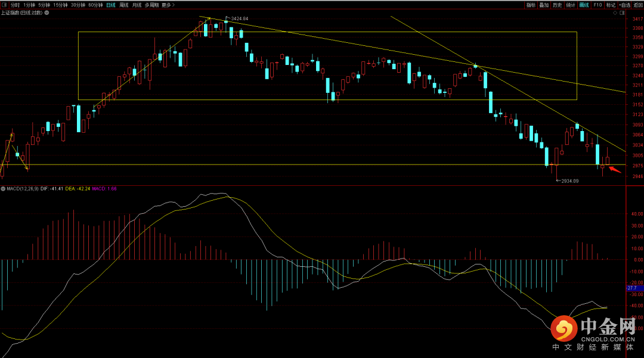Open the 多周期 multi-period view
The image size is (644, 358).
(x=151, y=5)
